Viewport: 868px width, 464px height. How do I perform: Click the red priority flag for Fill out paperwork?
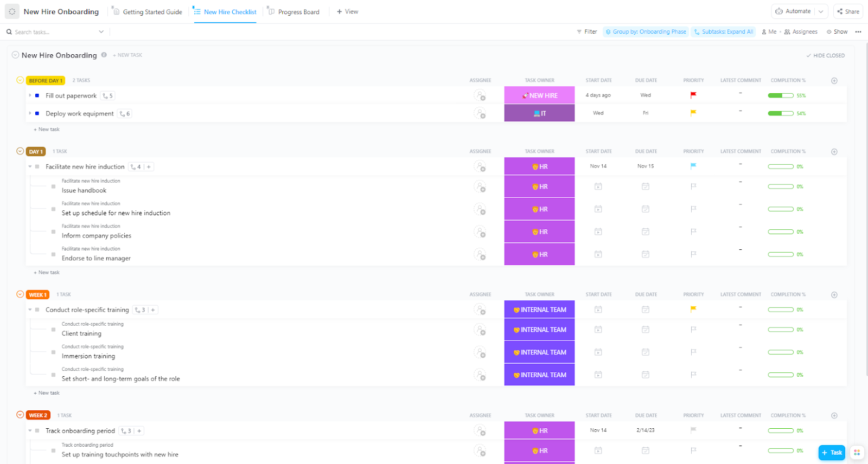click(x=693, y=95)
